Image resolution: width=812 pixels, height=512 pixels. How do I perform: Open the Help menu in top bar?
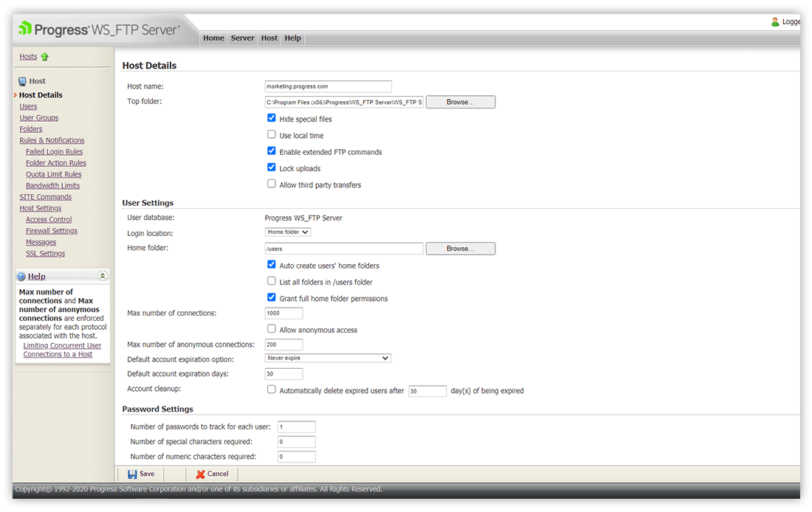pos(292,38)
